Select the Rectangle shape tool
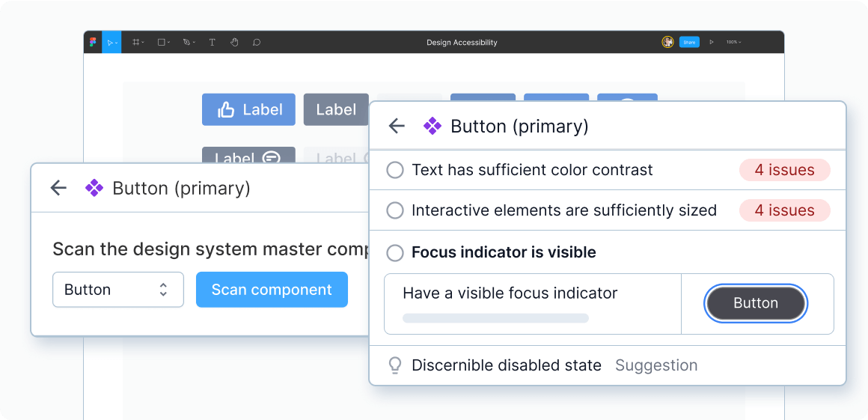The height and width of the screenshot is (420, 868). (x=162, y=43)
